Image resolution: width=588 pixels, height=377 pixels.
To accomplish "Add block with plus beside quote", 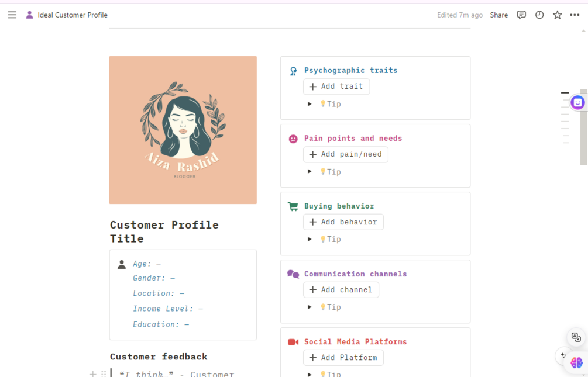I will (x=92, y=373).
